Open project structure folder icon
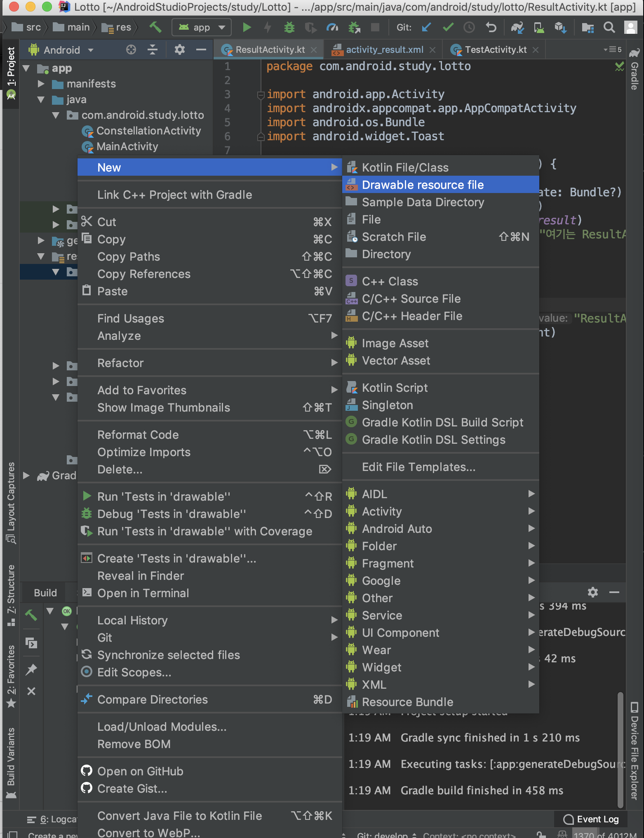The width and height of the screenshot is (644, 838). [x=588, y=28]
